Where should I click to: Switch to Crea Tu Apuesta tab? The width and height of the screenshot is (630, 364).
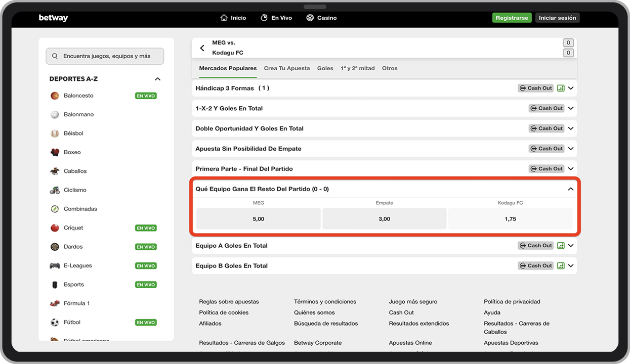[287, 68]
